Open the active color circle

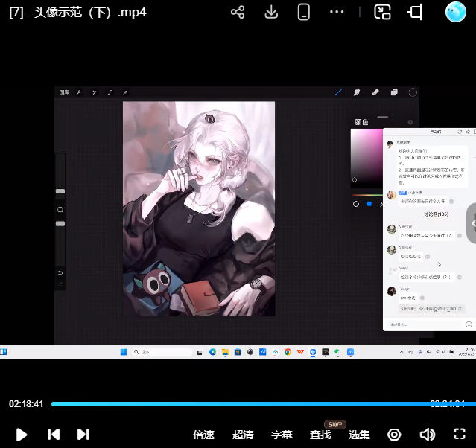pos(413,92)
